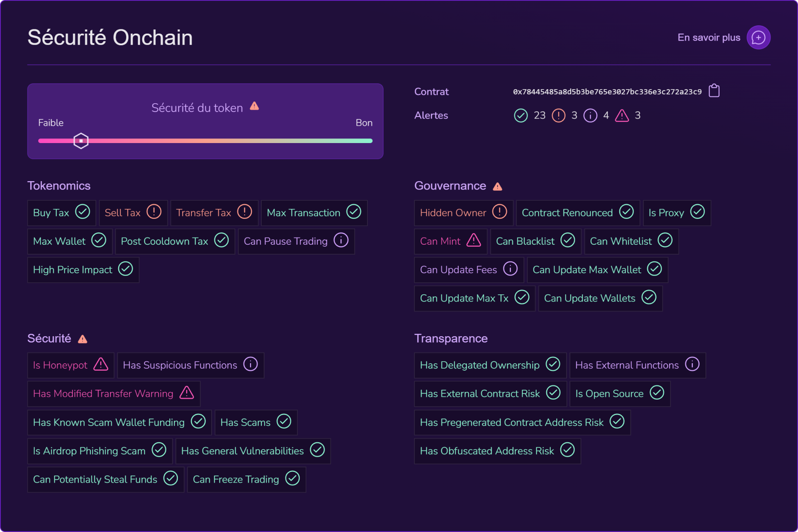Click the Sécurité Onchain title
Screen dimensions: 798x532
[x=110, y=37]
